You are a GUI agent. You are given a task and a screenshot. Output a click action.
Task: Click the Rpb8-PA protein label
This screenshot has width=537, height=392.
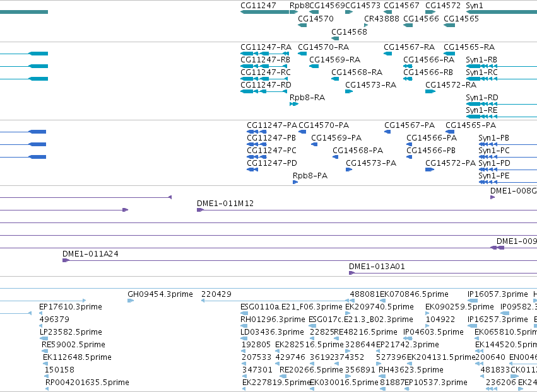pyautogui.click(x=310, y=176)
